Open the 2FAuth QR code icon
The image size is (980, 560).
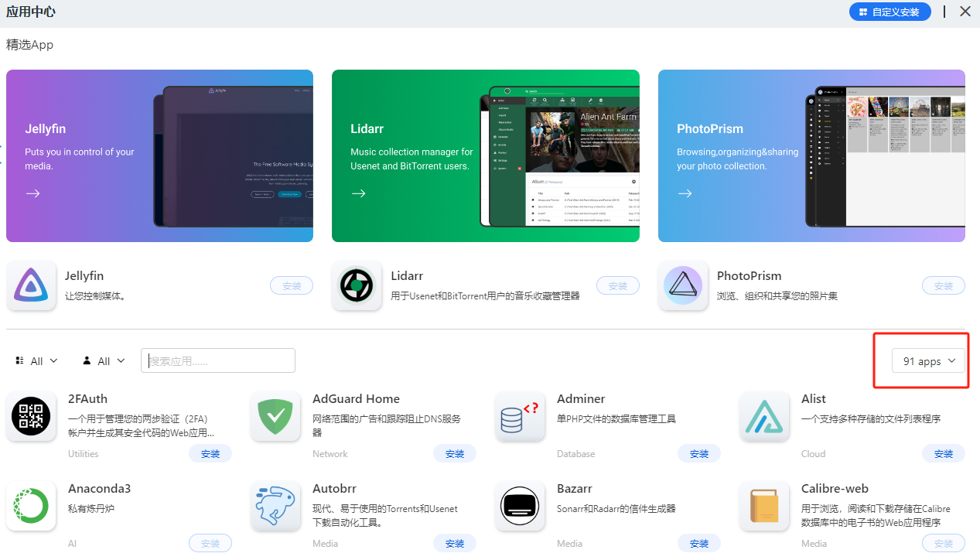(x=31, y=417)
